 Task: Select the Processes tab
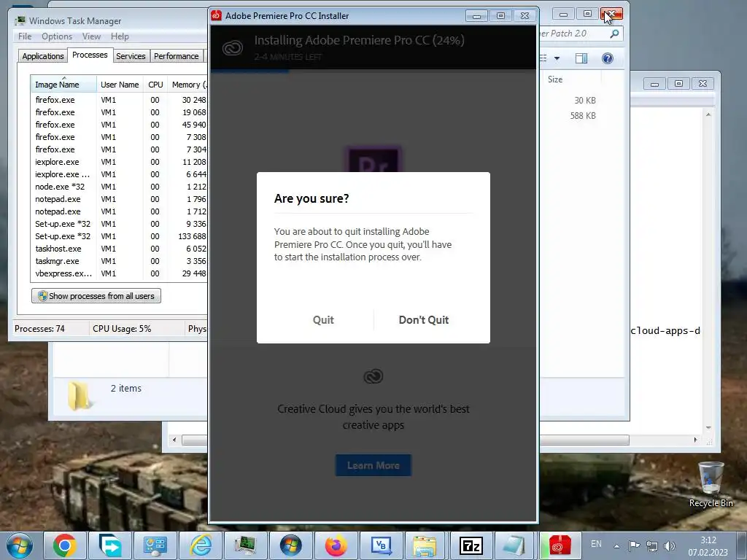(90, 55)
